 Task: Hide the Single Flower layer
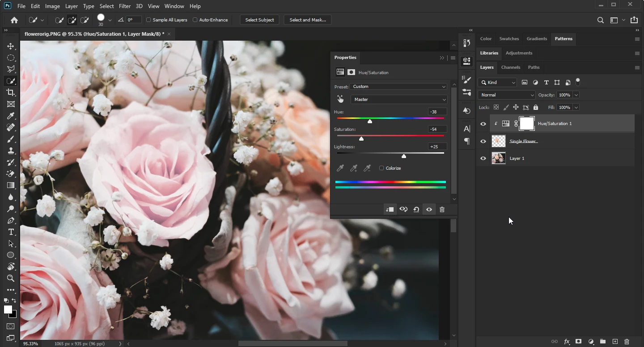click(483, 141)
